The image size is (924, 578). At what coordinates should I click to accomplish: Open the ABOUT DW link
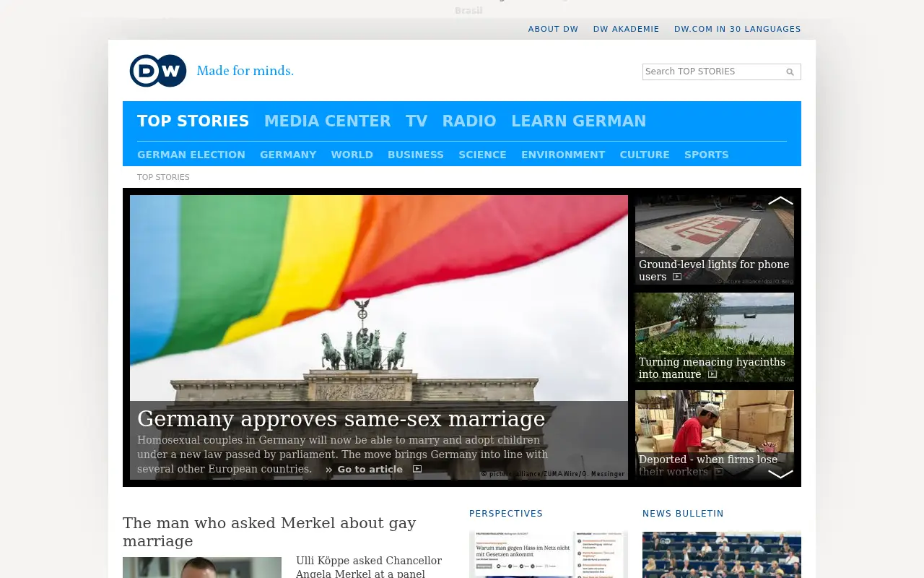(x=553, y=30)
